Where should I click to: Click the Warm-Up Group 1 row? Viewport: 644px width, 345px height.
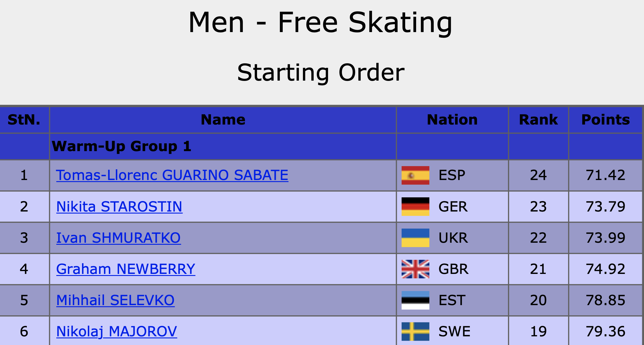[x=121, y=146]
